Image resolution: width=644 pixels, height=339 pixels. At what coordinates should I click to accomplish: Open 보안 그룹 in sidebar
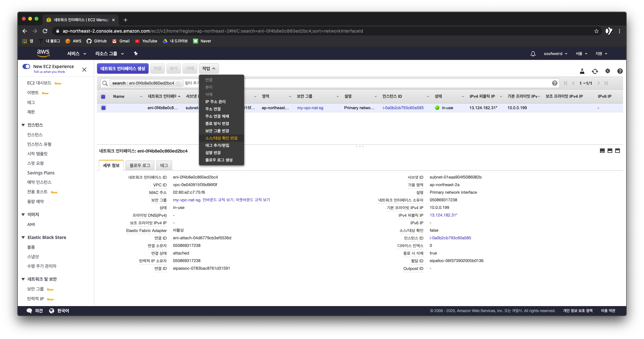click(35, 289)
